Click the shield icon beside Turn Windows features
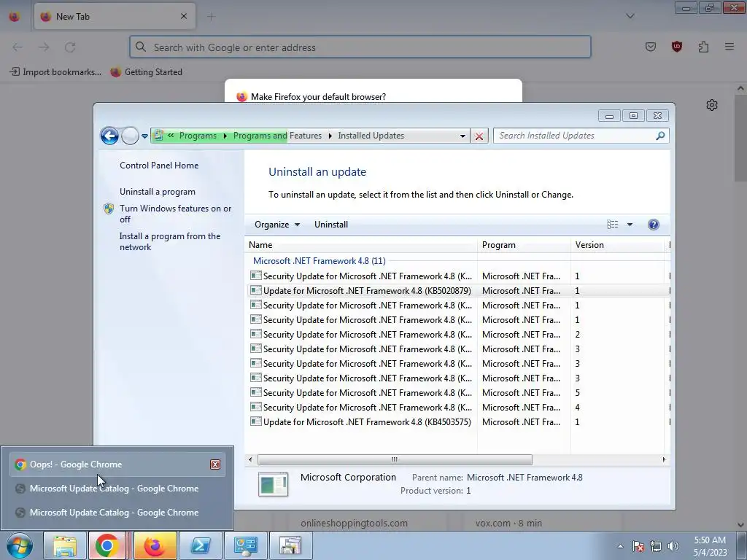 [x=109, y=209]
